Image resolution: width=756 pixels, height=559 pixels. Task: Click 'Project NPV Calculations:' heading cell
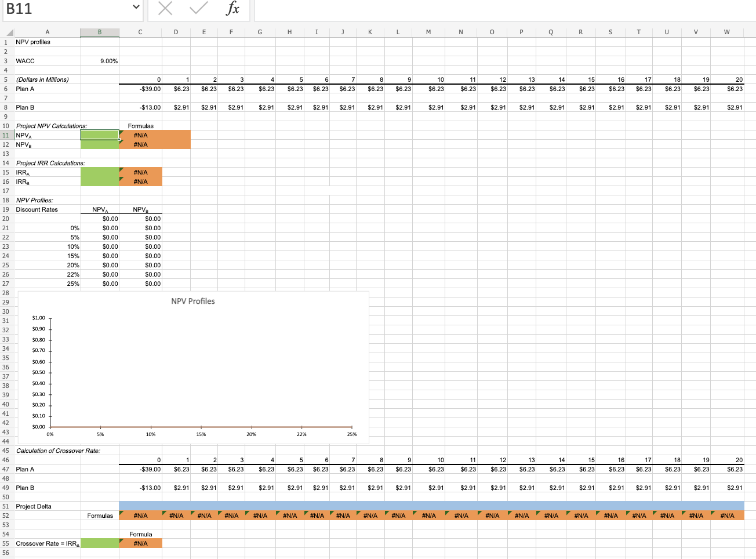52,126
